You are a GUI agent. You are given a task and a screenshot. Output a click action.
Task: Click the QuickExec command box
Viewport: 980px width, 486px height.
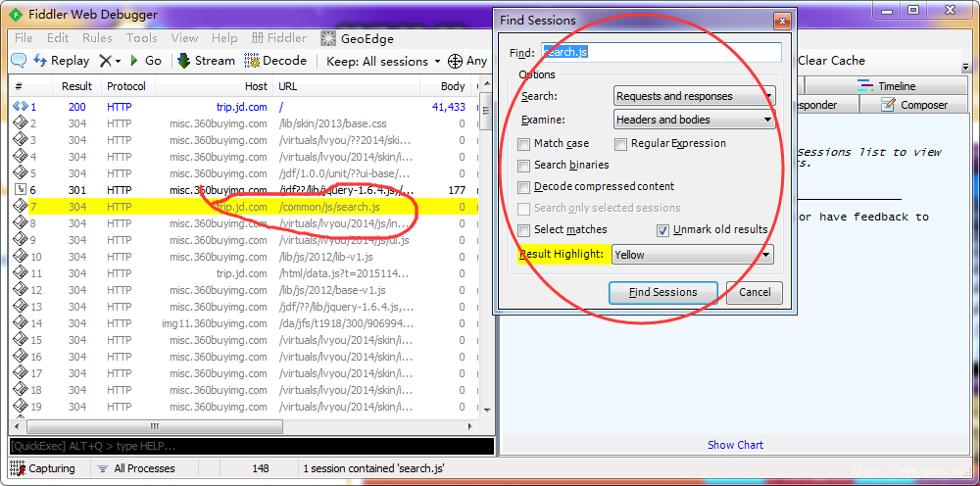pyautogui.click(x=252, y=446)
